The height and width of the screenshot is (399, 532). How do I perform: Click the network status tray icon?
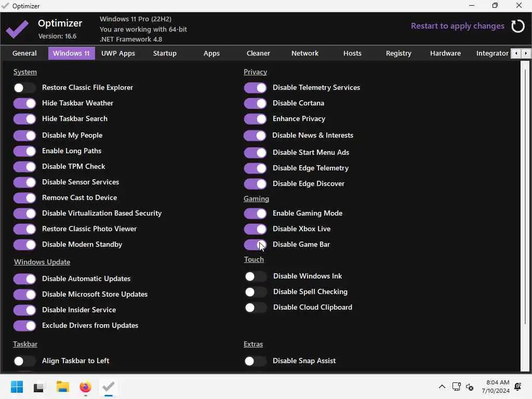click(456, 387)
